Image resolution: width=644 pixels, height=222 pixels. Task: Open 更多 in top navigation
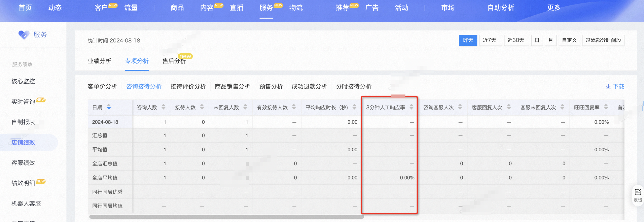(554, 8)
